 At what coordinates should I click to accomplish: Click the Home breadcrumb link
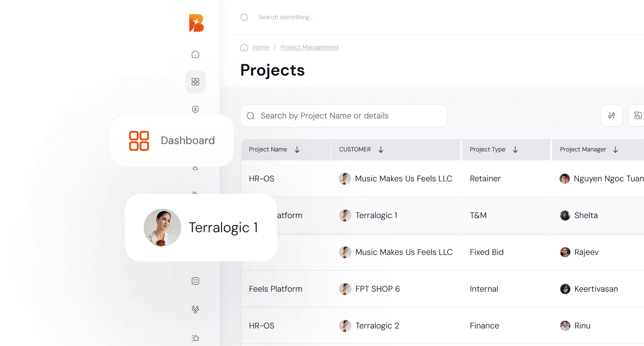260,47
